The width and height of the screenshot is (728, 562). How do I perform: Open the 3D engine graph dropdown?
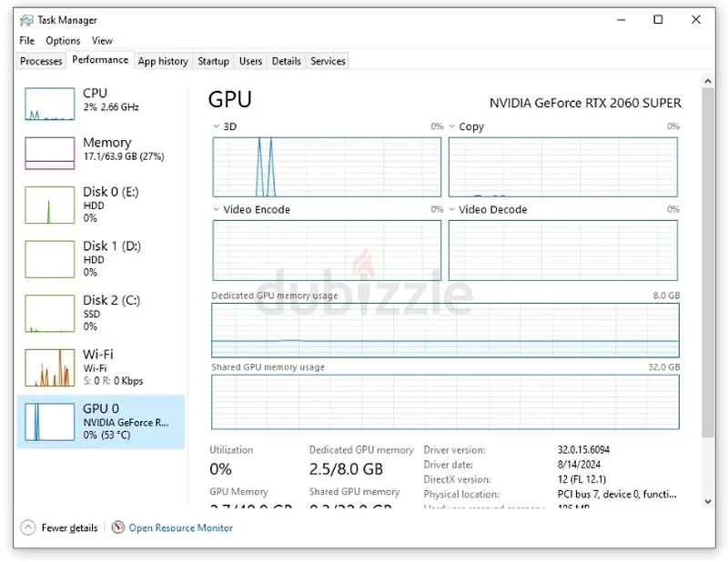click(x=217, y=126)
